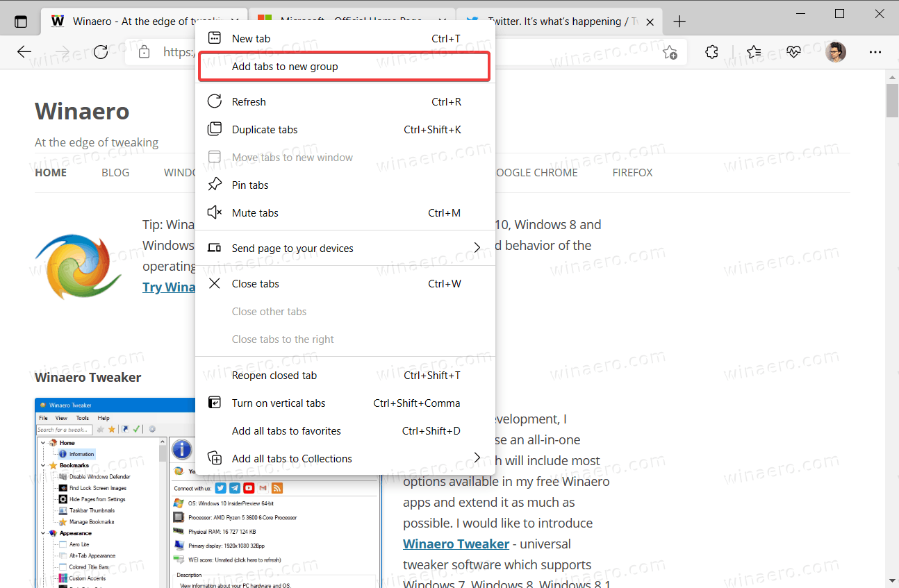Open a new tab with plus button

click(679, 22)
